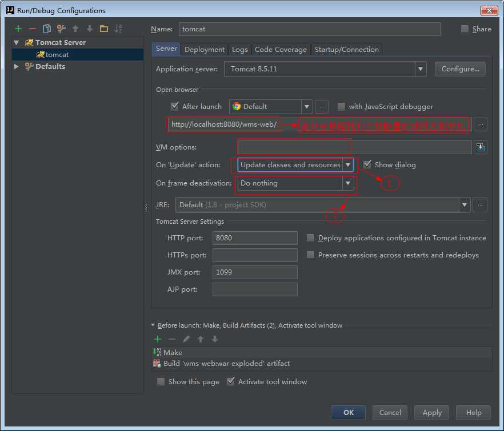Image resolution: width=504 pixels, height=431 pixels.
Task: Create new folder icon in left toolbar
Action: coord(104,29)
